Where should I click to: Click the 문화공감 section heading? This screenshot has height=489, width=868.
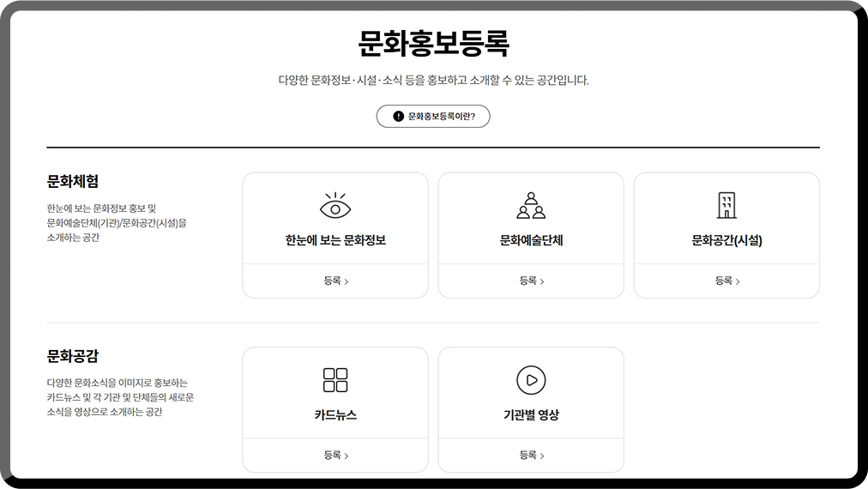pyautogui.click(x=73, y=356)
